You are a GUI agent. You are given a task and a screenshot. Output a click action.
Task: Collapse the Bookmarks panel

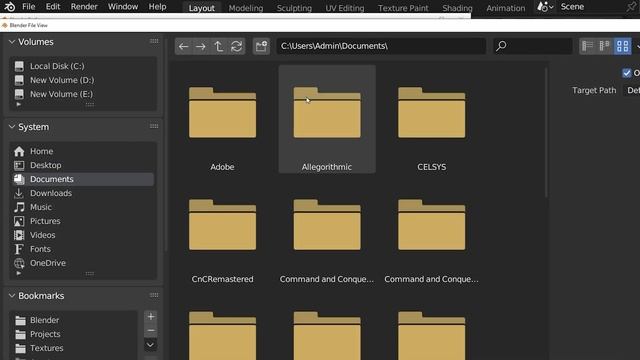coord(12,296)
